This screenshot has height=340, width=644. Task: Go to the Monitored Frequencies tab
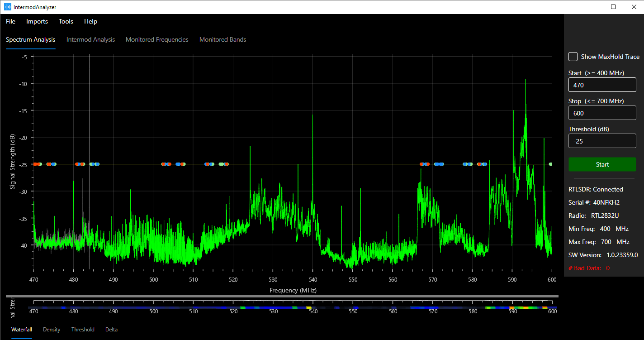157,39
